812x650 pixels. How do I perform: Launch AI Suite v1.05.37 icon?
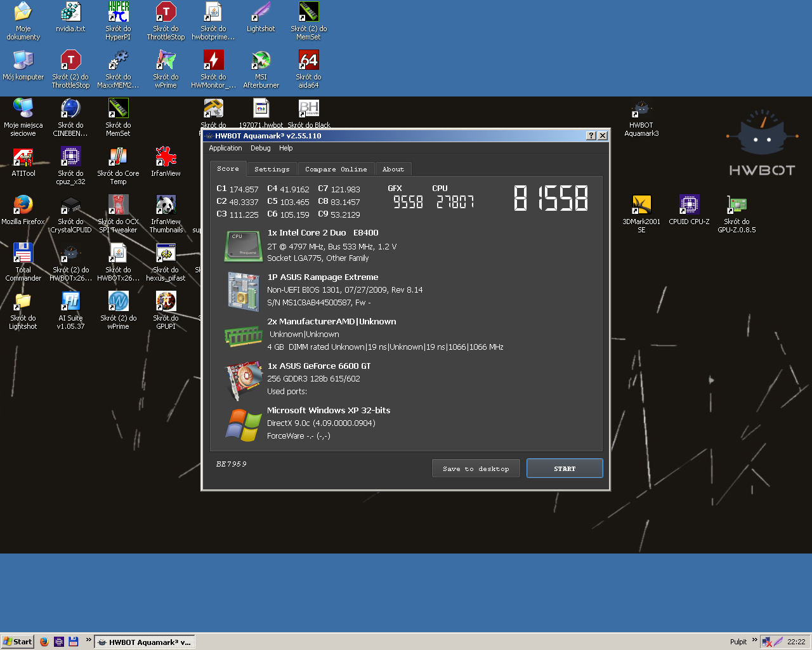[70, 310]
